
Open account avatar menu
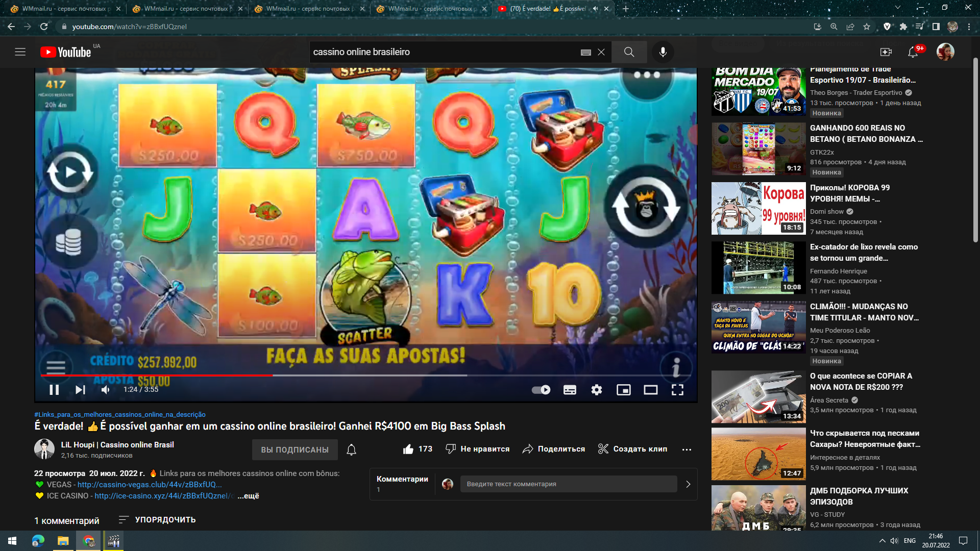coord(945,52)
